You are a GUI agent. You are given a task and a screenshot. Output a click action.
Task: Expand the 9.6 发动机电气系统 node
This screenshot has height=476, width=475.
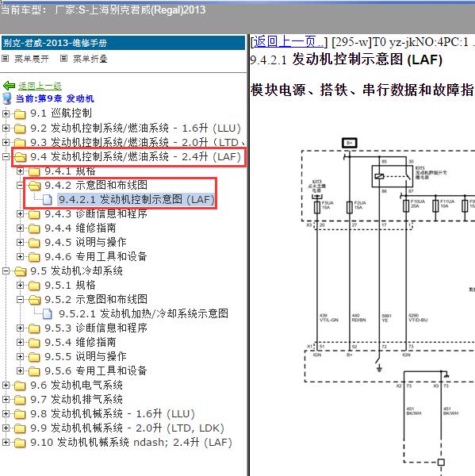click(6, 386)
